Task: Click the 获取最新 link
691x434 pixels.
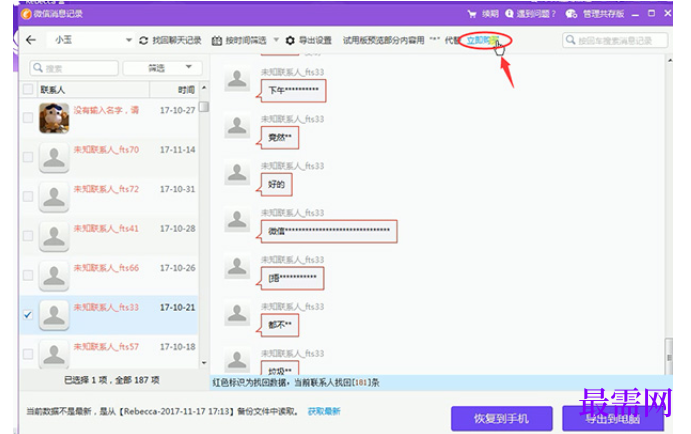Action: (x=324, y=411)
